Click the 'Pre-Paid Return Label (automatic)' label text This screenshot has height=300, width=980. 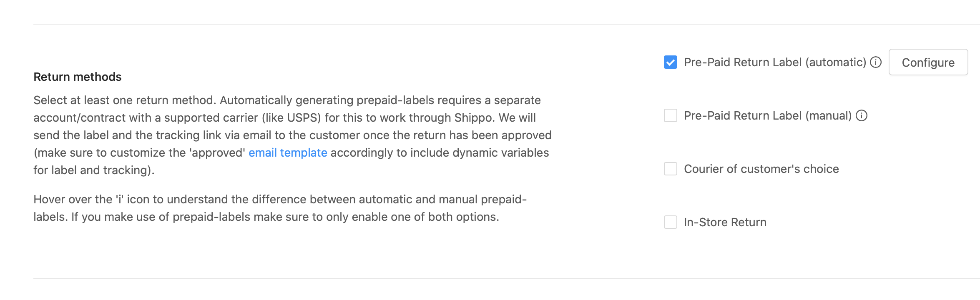[775, 62]
